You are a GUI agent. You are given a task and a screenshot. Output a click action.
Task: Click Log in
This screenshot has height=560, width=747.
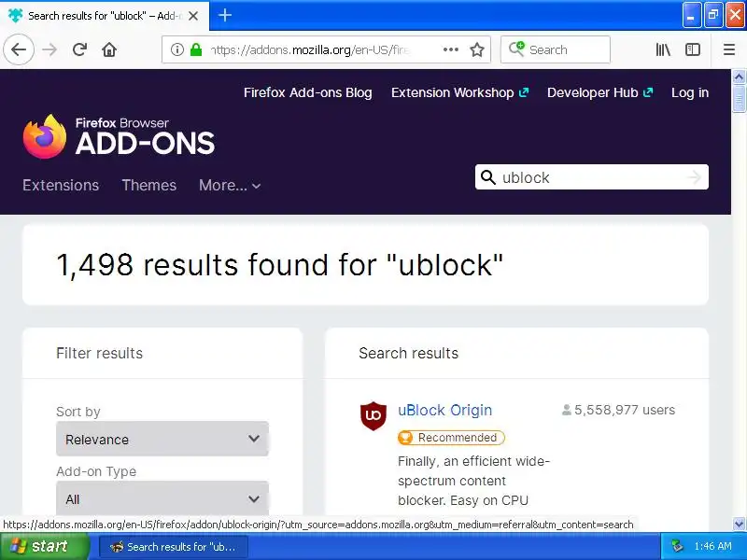690,92
